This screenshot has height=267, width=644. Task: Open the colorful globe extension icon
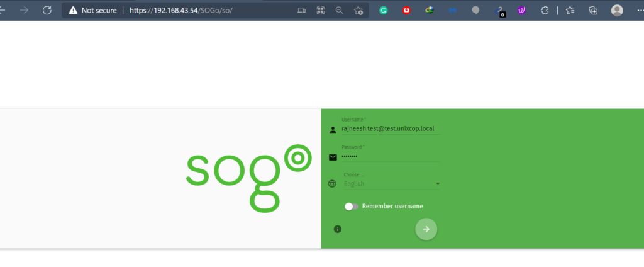(x=430, y=10)
